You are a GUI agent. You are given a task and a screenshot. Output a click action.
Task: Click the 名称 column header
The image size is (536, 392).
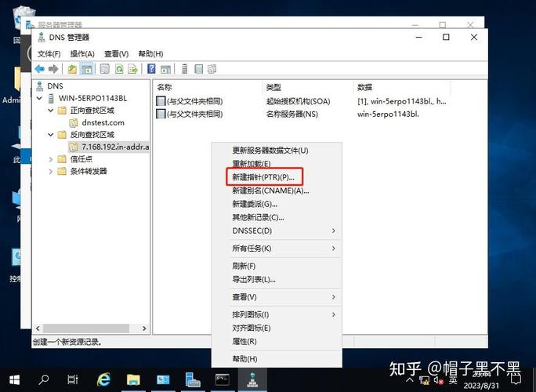208,87
